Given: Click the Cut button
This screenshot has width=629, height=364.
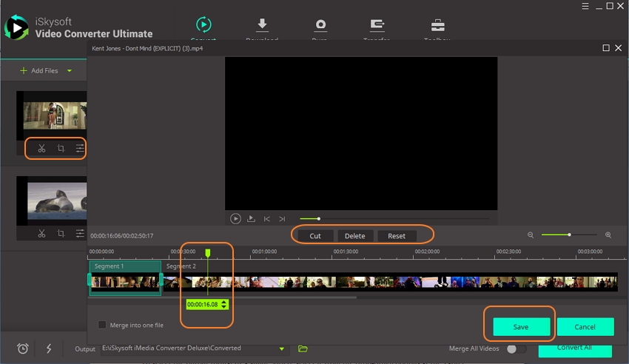Looking at the screenshot, I should (315, 236).
